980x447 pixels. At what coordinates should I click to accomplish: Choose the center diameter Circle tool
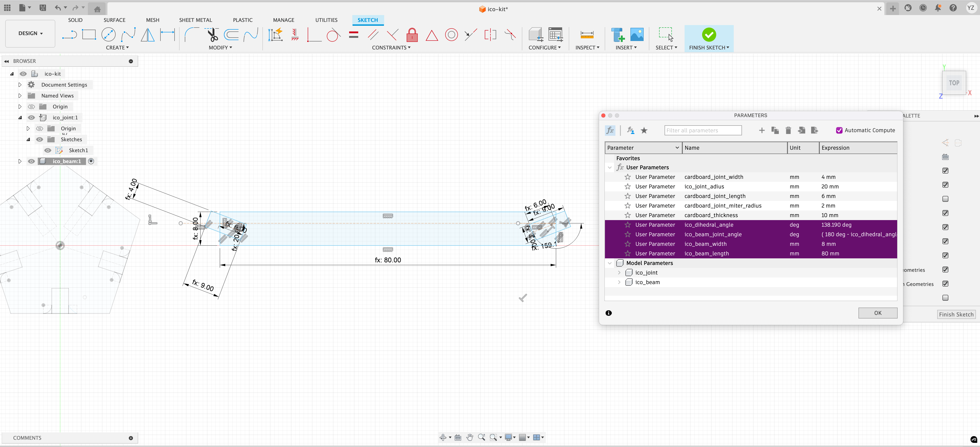(x=108, y=35)
